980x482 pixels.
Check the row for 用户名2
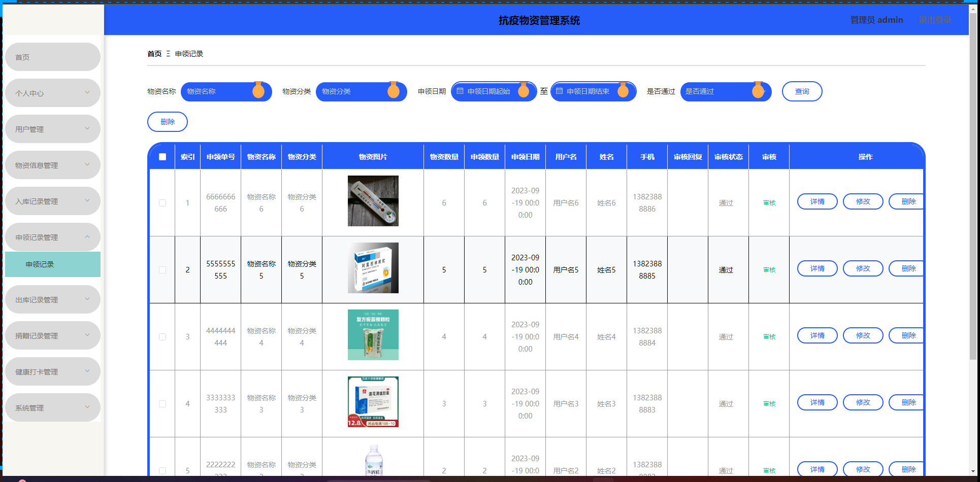coord(162,471)
